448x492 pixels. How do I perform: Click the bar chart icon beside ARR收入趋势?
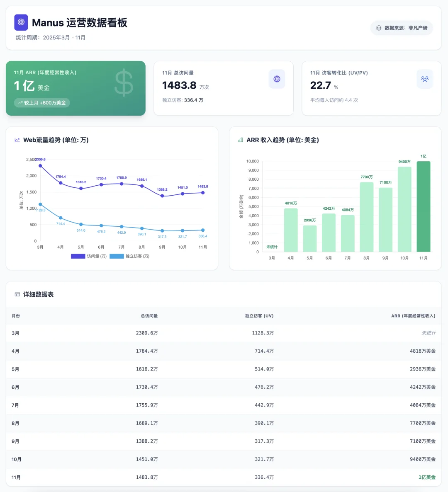tap(241, 140)
